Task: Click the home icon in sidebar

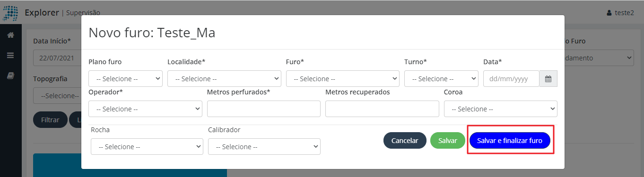Action: [x=10, y=35]
